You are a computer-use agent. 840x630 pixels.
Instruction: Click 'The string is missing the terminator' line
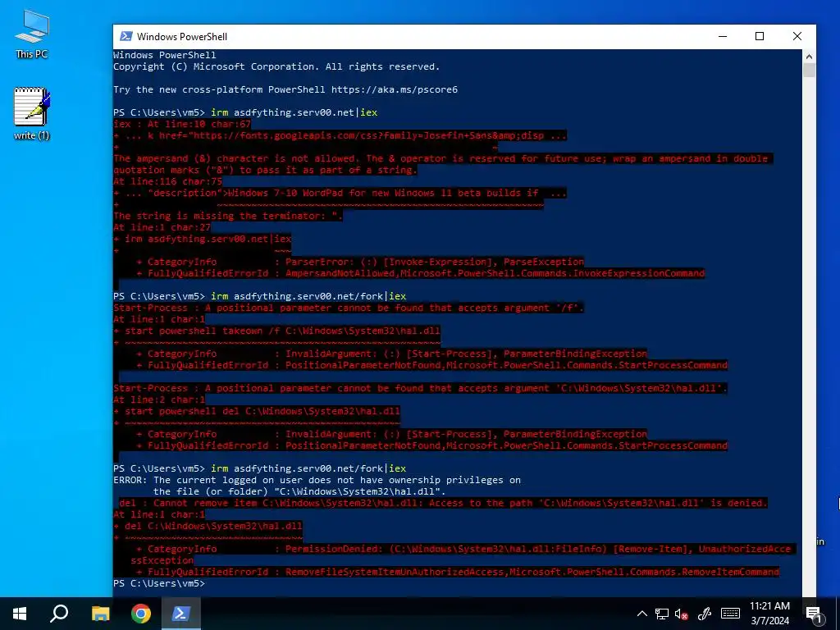coord(228,216)
